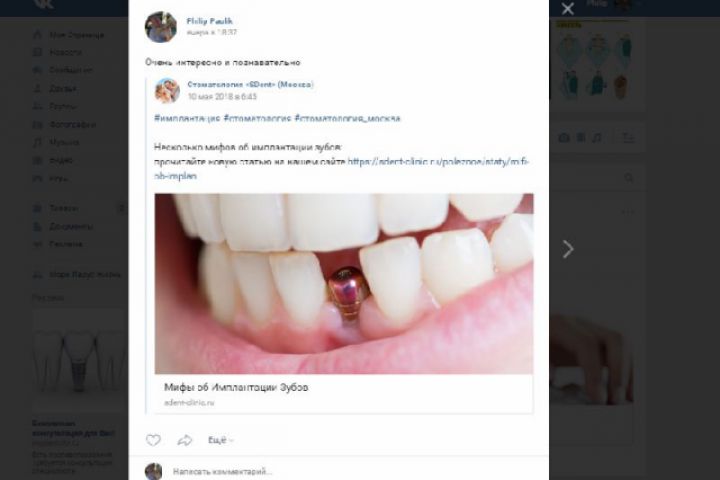Open Музыка in the sidebar

point(64,142)
